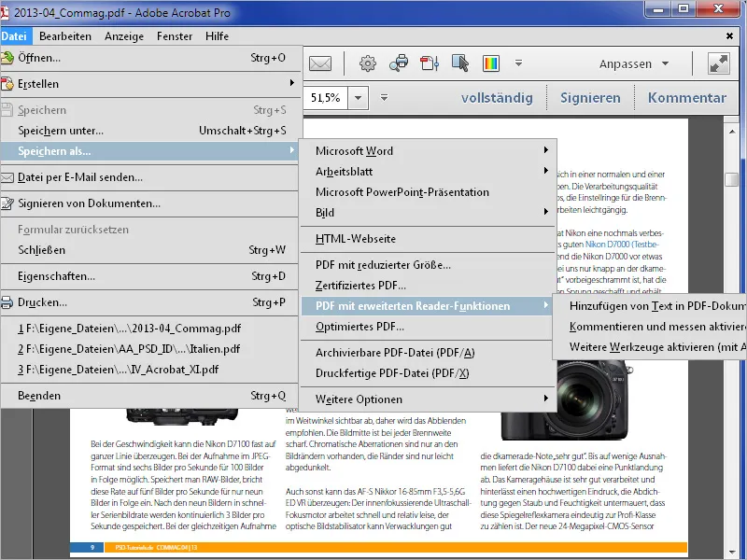Image resolution: width=747 pixels, height=560 pixels.
Task: Open the Kommentar pane
Action: click(687, 98)
